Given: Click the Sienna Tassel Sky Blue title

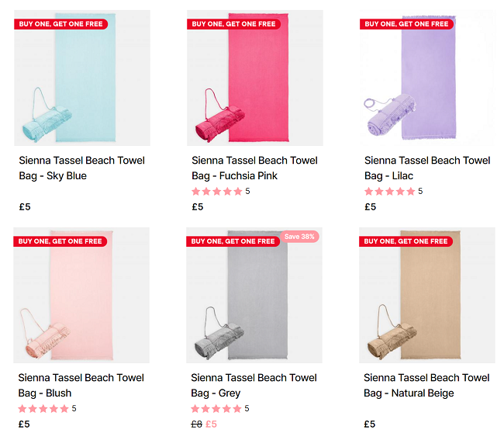Looking at the screenshot, I should (x=81, y=168).
